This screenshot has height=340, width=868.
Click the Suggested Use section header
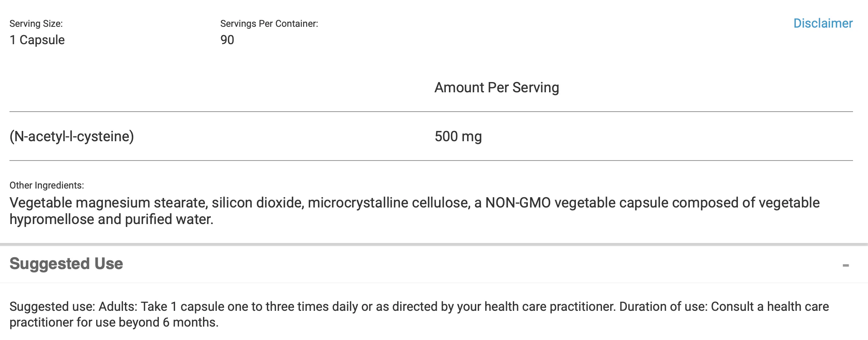pos(66,263)
